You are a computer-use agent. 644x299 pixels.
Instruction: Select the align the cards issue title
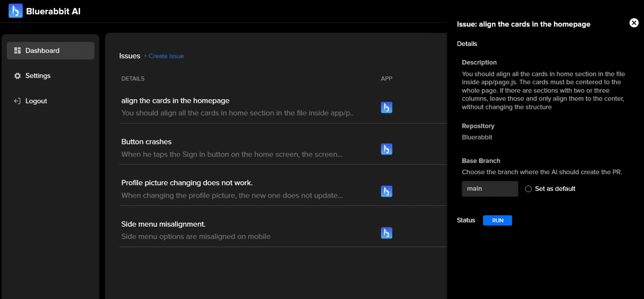(175, 101)
